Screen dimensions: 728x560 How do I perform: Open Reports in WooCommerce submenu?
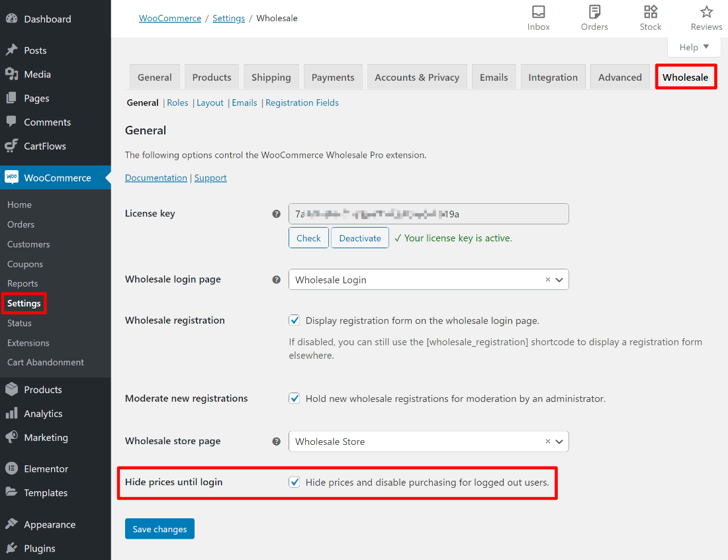pos(23,283)
